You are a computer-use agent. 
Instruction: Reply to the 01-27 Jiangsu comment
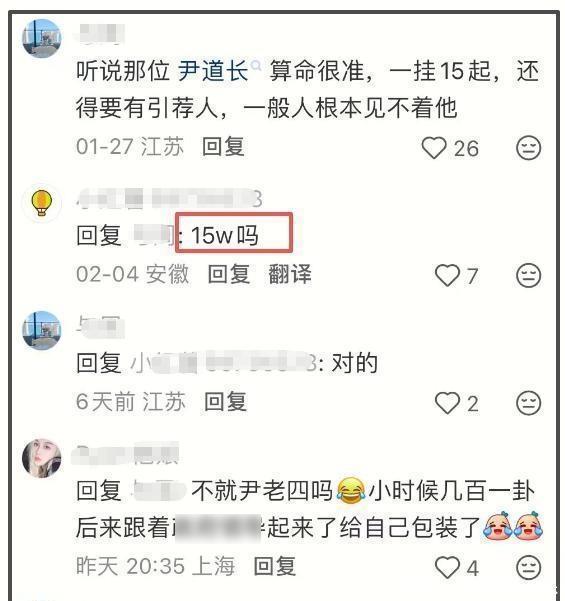click(223, 147)
